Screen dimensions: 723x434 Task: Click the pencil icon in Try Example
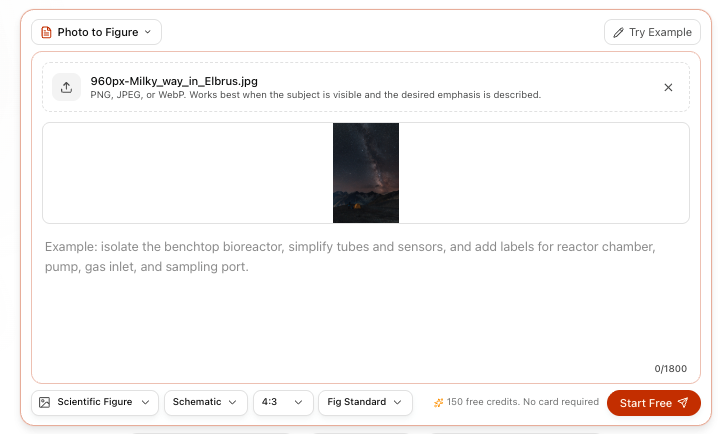[618, 33]
